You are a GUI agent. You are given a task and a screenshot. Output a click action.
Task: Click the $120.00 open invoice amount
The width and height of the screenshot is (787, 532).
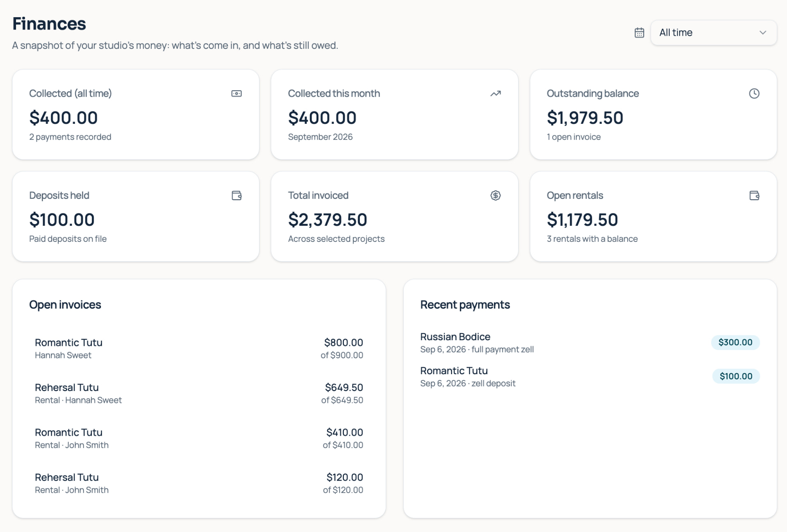click(x=344, y=477)
